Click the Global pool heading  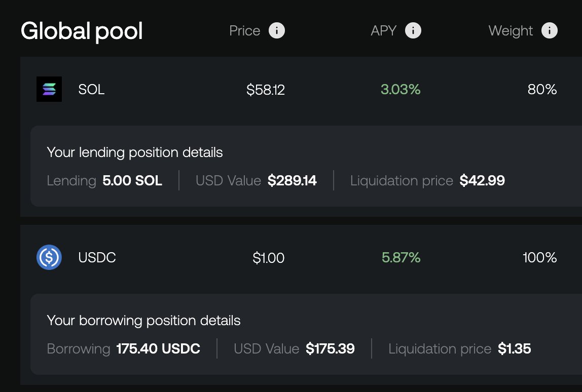pyautogui.click(x=82, y=31)
